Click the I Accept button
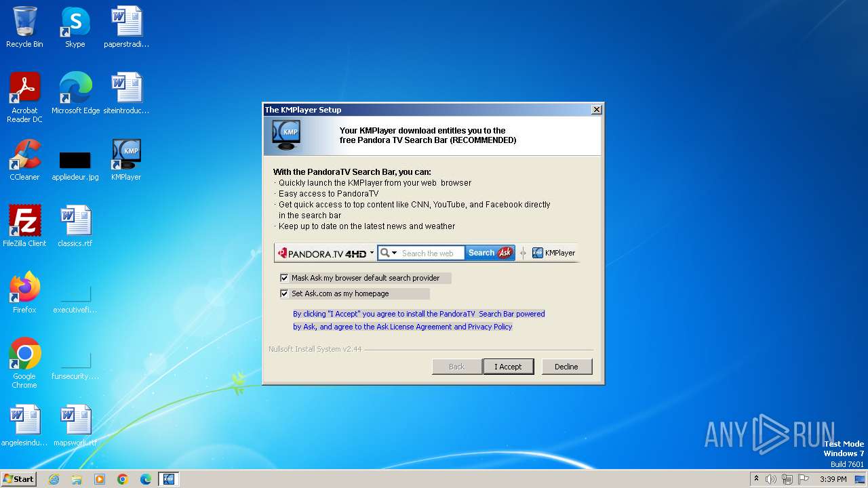The width and height of the screenshot is (868, 488). pyautogui.click(x=508, y=367)
